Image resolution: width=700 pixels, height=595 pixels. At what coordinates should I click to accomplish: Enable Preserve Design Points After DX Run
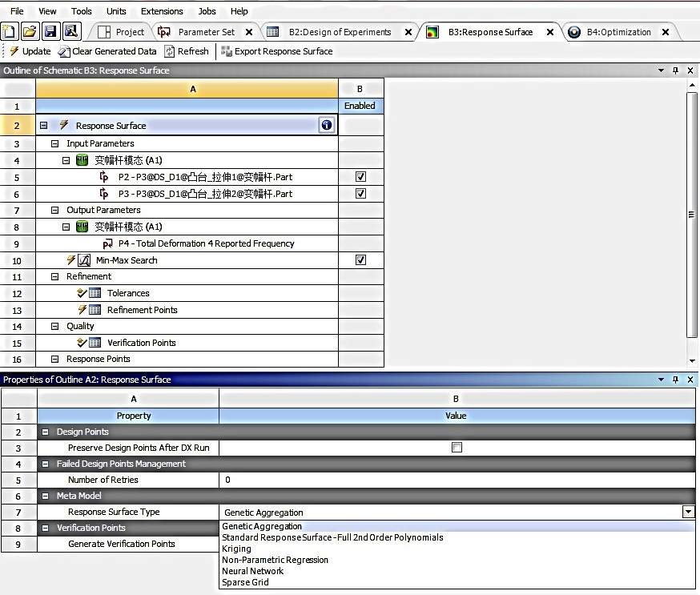457,448
